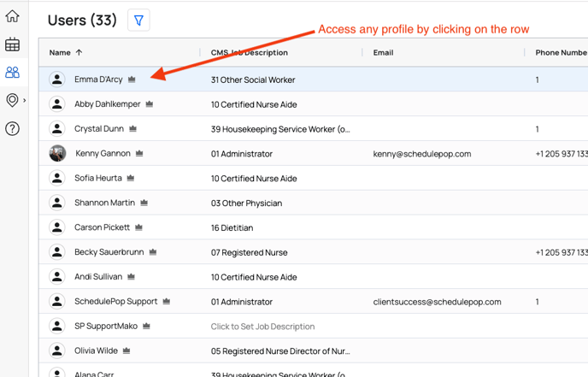Image resolution: width=588 pixels, height=377 pixels.
Task: Click SP SupportMako's avatar icon
Action: point(57,326)
